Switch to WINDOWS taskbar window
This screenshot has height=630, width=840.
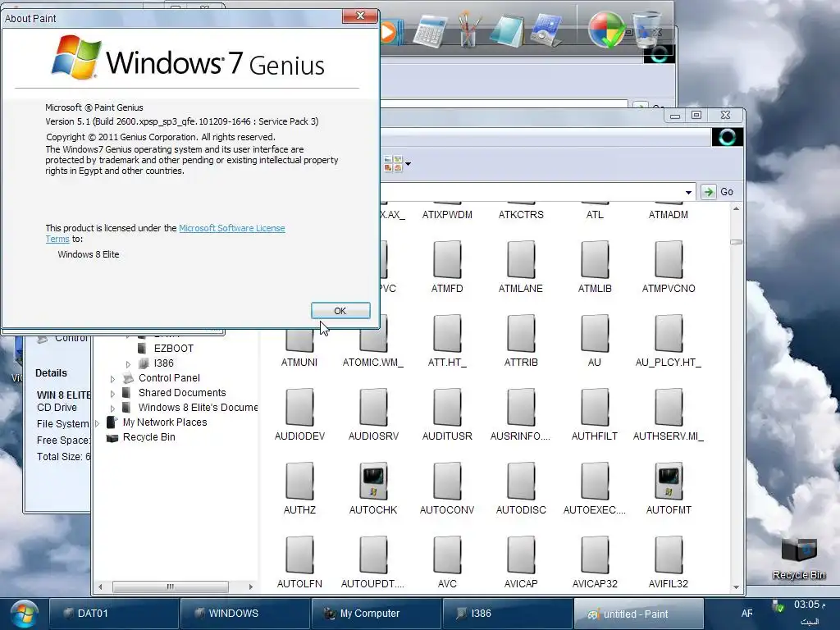(x=244, y=614)
